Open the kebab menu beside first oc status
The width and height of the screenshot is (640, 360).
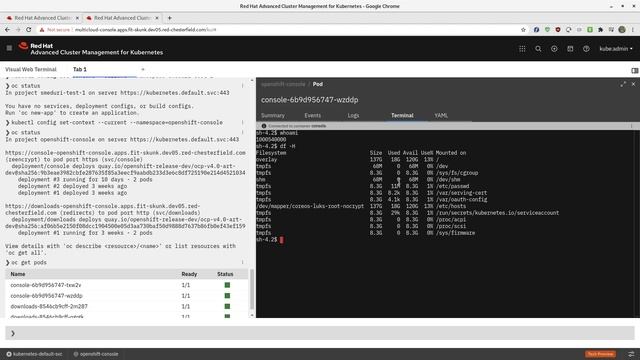pyautogui.click(x=242, y=86)
